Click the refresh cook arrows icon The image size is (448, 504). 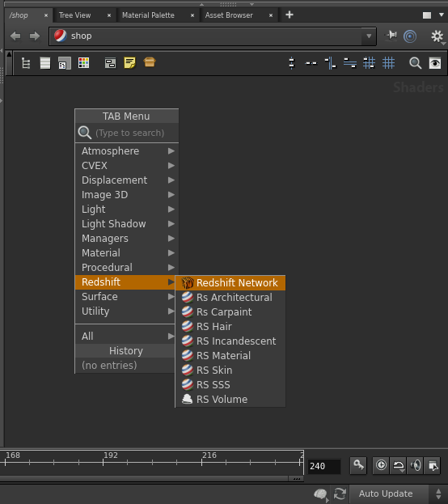(x=340, y=493)
